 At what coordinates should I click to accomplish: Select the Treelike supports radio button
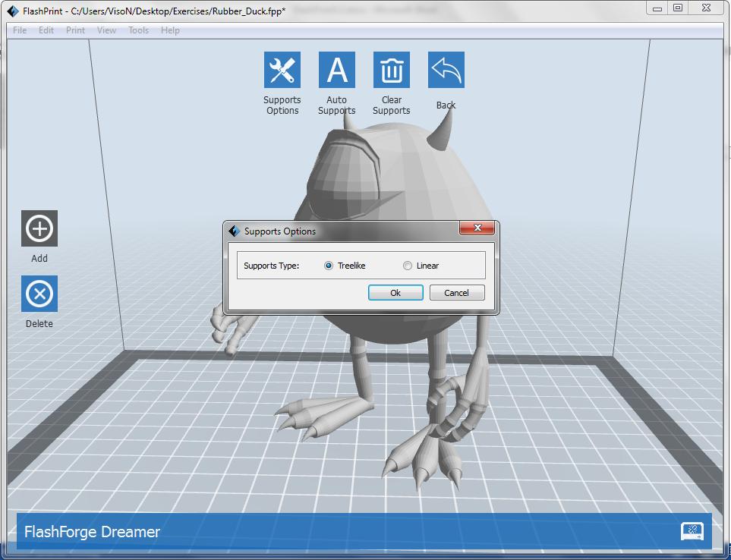(329, 266)
